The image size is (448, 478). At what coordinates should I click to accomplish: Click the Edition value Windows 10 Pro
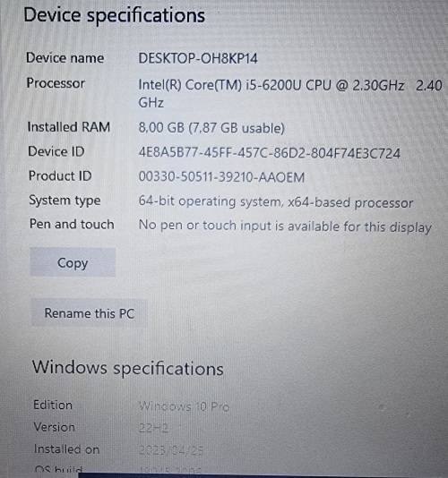pyautogui.click(x=184, y=406)
